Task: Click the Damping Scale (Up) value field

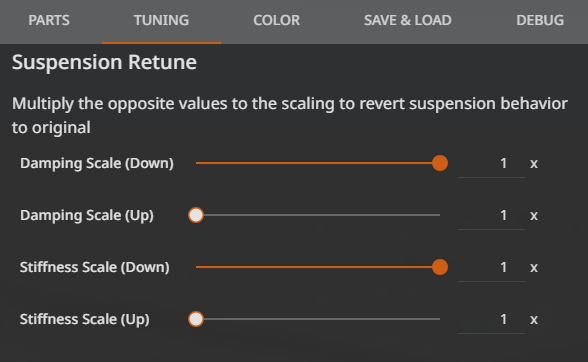Action: (x=491, y=216)
